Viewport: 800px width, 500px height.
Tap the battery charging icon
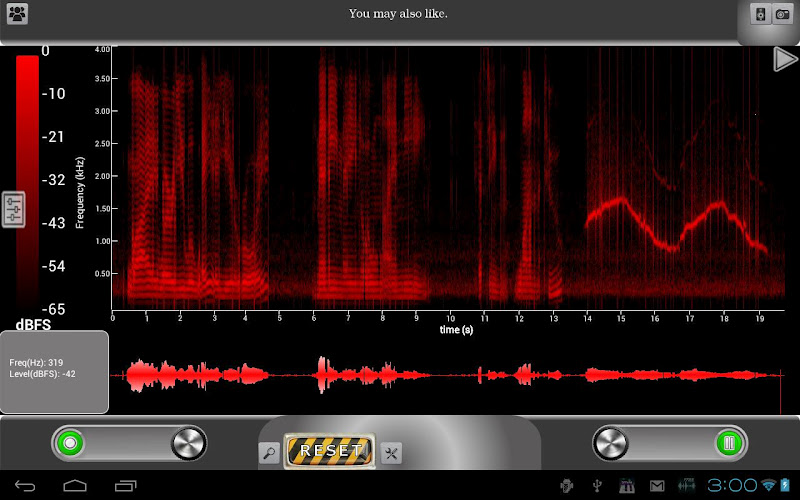[x=785, y=485]
